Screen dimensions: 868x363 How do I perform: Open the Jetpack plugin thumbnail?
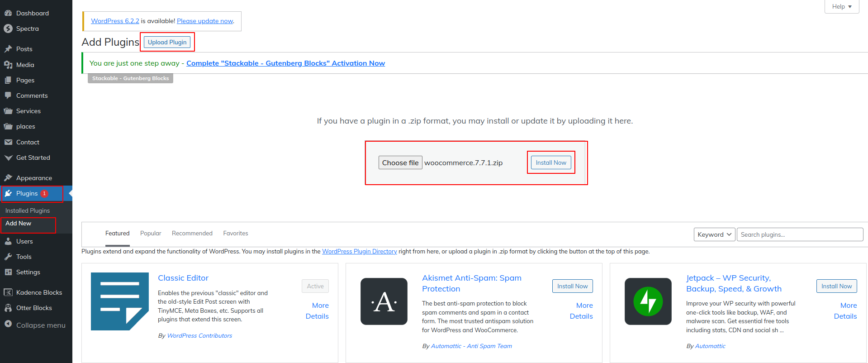click(648, 301)
